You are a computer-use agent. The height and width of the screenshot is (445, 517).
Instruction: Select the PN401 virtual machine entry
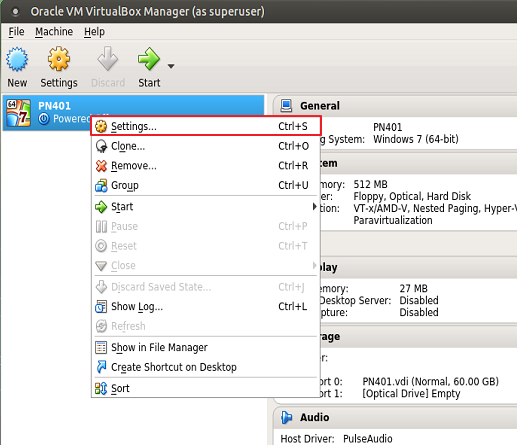(x=133, y=113)
